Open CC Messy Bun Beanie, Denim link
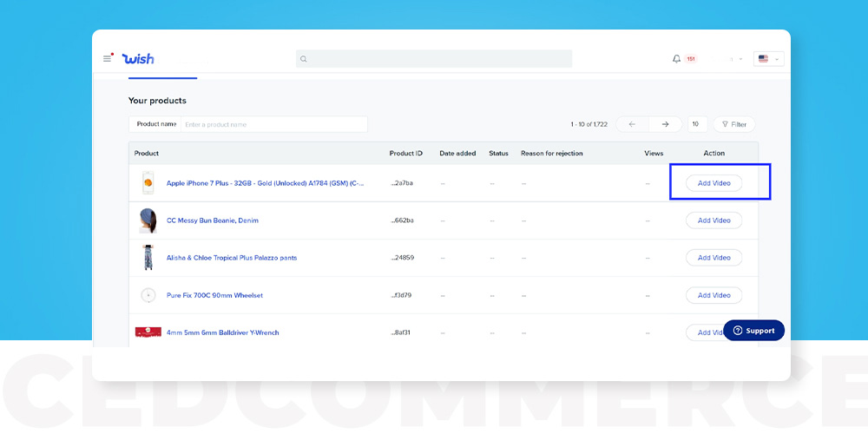The height and width of the screenshot is (434, 868). (x=213, y=220)
